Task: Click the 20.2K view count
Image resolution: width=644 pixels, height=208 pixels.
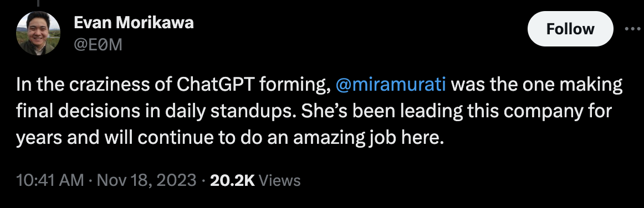Action: pyautogui.click(x=232, y=180)
